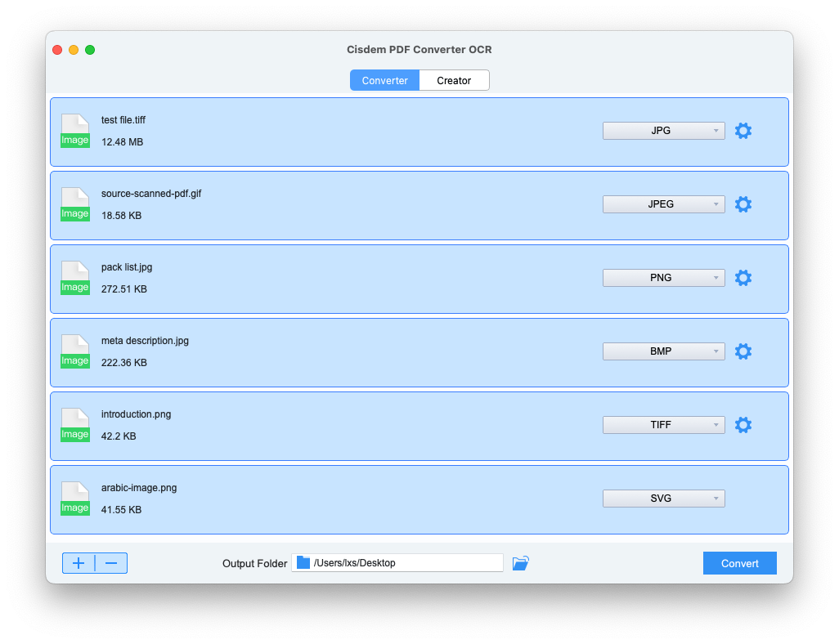Select the Converter tab
839x644 pixels.
coord(384,80)
